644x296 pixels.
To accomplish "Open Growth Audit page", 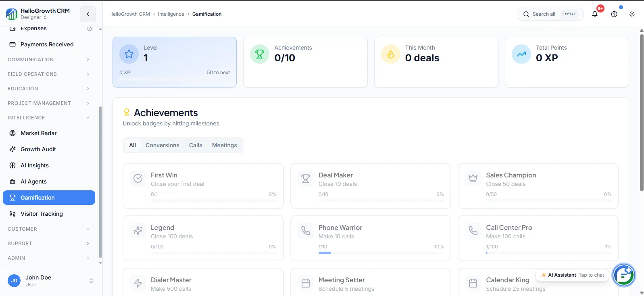I will (49, 149).
